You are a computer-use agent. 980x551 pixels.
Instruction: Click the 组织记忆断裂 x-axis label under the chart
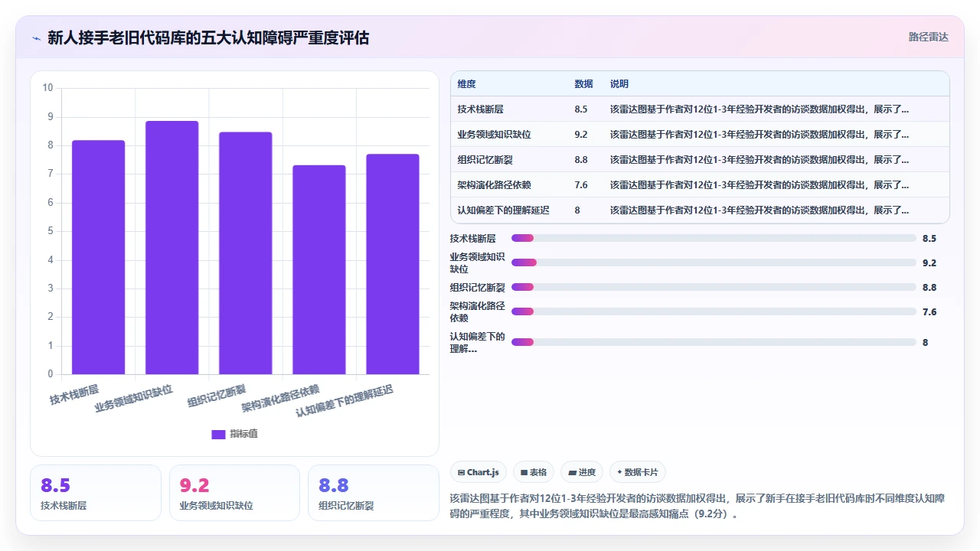point(217,396)
